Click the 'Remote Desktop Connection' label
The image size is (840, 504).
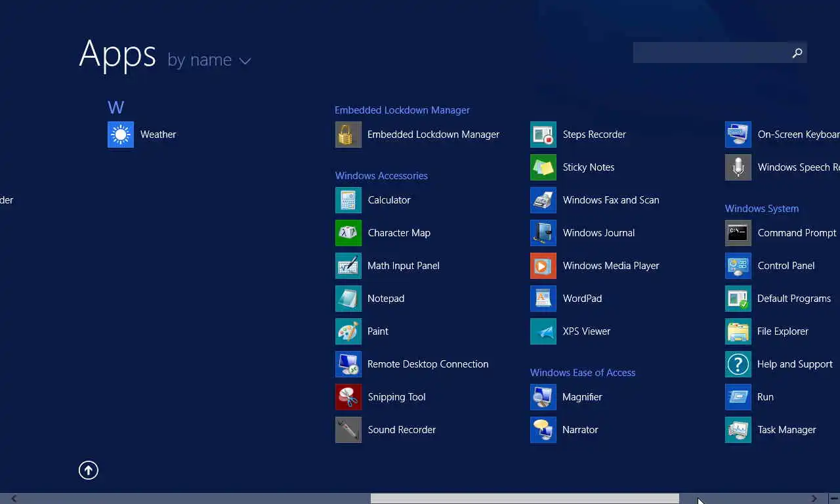point(428,364)
